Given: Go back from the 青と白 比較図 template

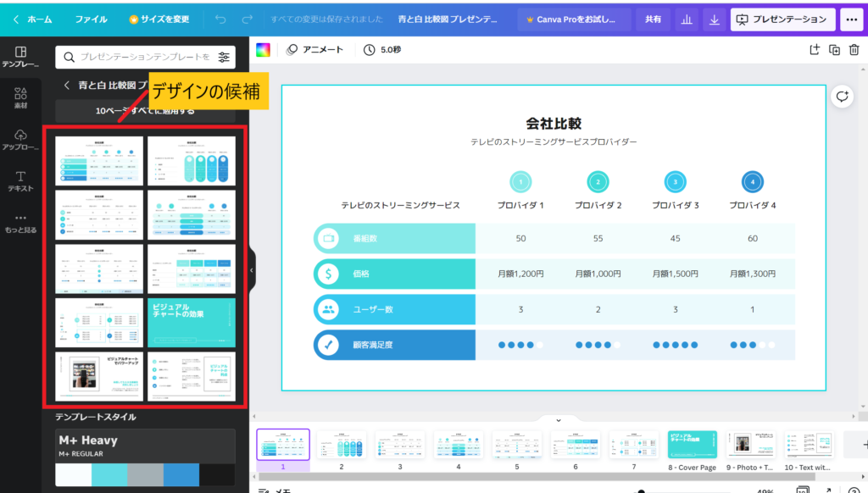Looking at the screenshot, I should (x=66, y=85).
